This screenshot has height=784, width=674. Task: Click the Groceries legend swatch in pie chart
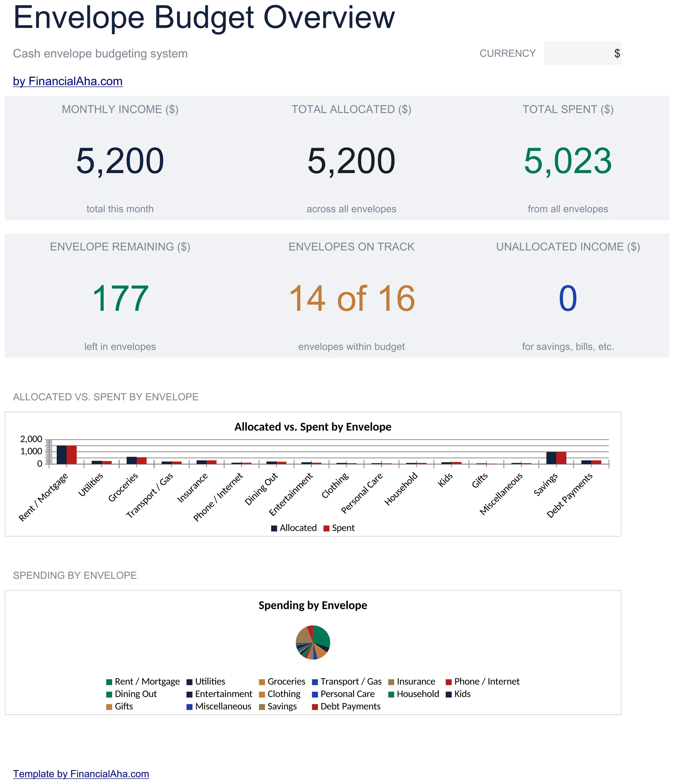point(262,682)
